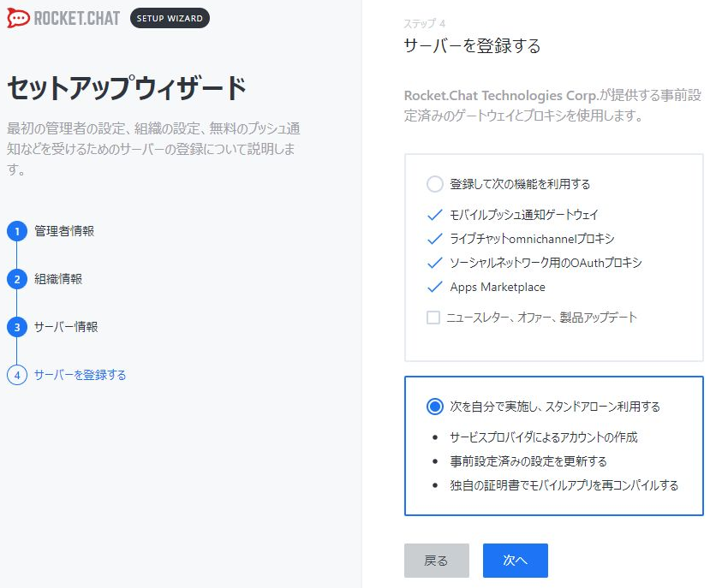Click the ROCKET.CHAT wordmark text
The width and height of the screenshot is (716, 588).
pyautogui.click(x=77, y=18)
